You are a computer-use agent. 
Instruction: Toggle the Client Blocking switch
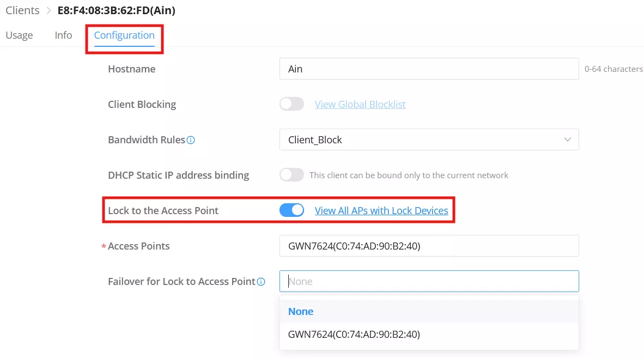point(291,104)
